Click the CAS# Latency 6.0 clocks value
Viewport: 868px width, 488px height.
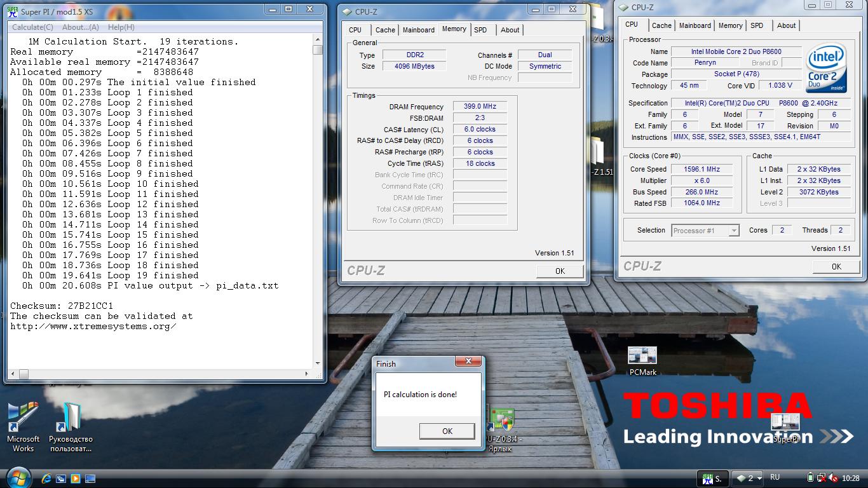click(x=480, y=129)
